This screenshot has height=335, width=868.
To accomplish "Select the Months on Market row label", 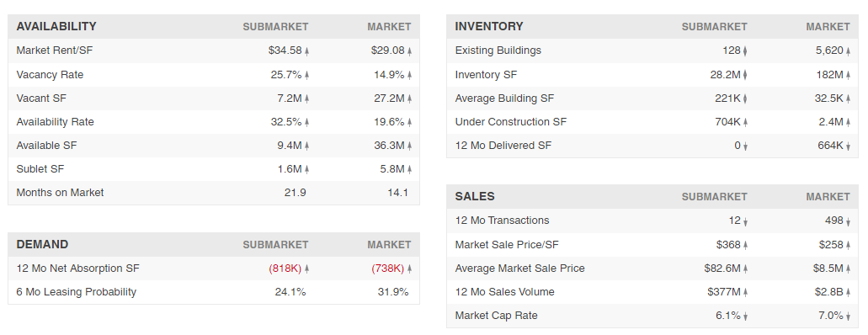I will pyautogui.click(x=61, y=193).
